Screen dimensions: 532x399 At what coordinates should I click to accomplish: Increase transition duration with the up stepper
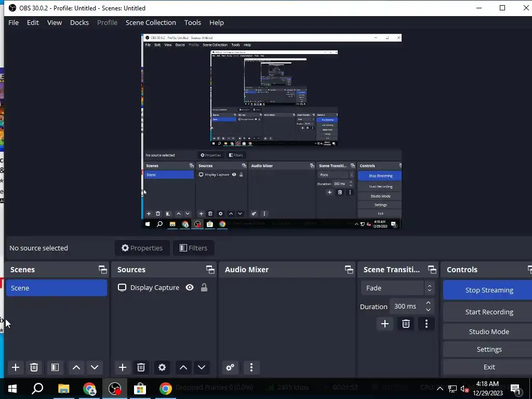(x=429, y=303)
